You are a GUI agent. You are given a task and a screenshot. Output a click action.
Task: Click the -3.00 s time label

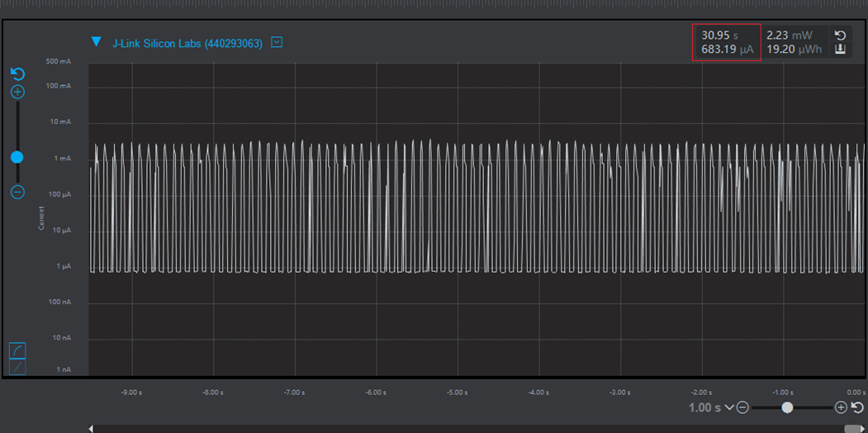click(620, 393)
